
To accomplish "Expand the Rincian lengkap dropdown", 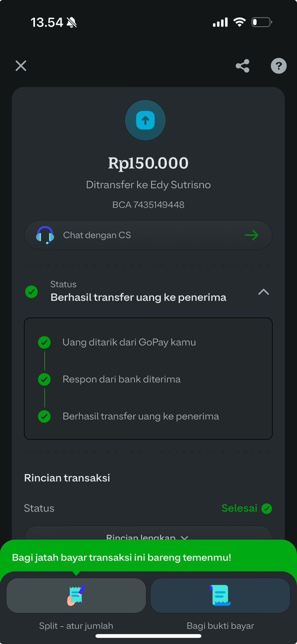I will 148,536.
